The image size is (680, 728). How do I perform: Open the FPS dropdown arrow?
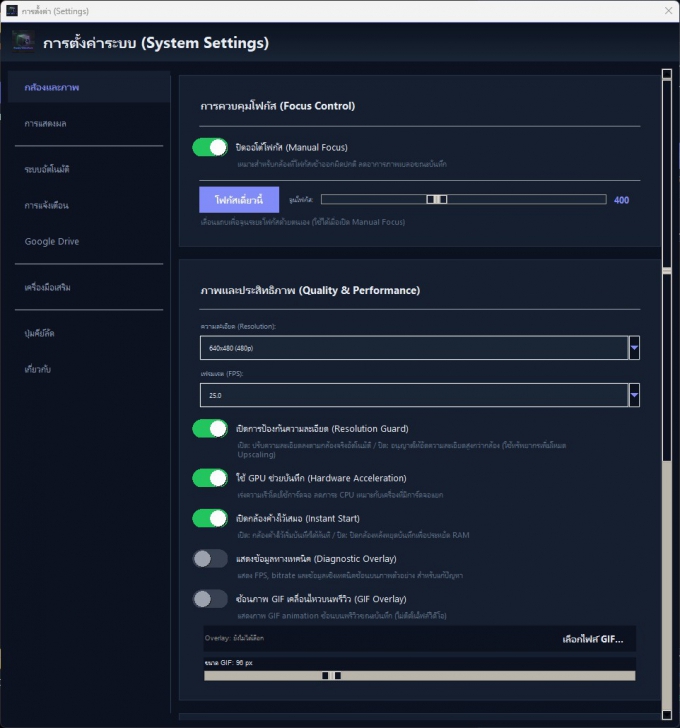coord(634,395)
